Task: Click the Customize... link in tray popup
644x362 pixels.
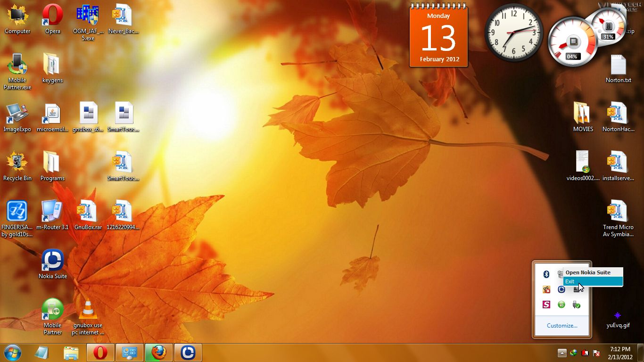Action: pyautogui.click(x=561, y=326)
